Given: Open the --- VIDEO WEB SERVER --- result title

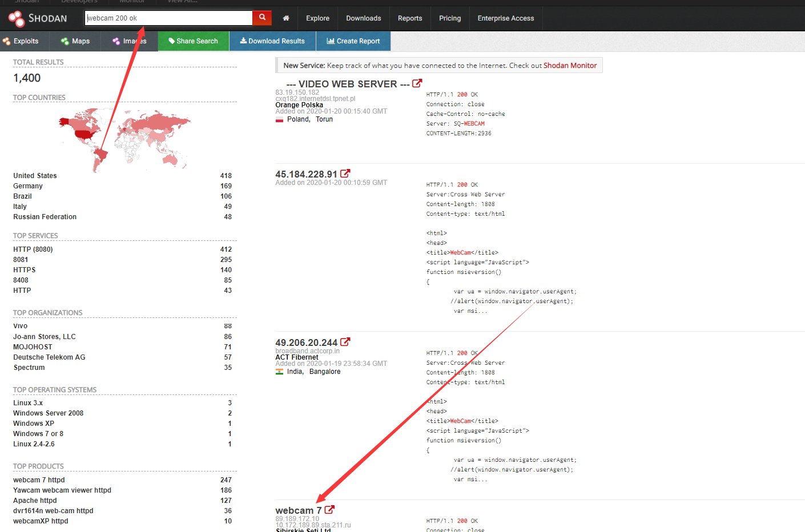Looking at the screenshot, I should click(348, 84).
